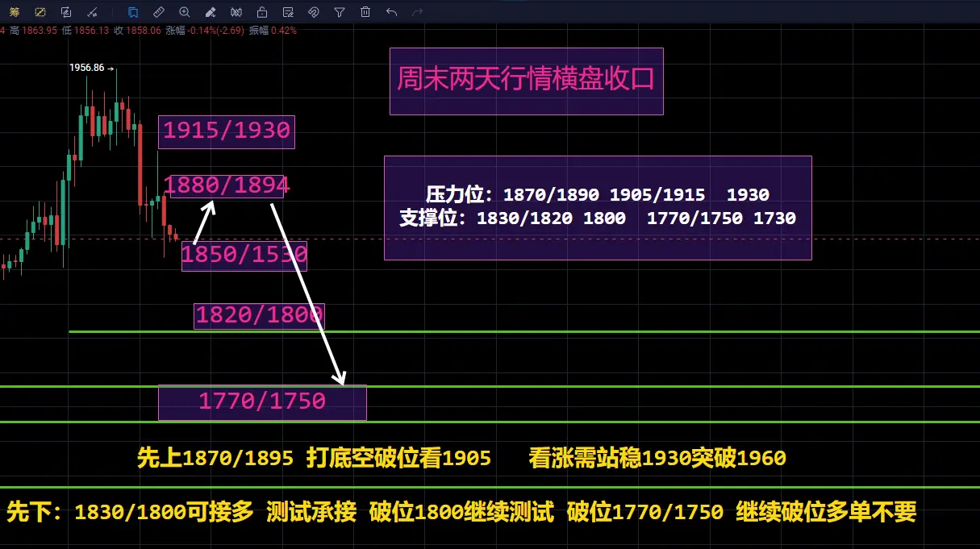Select the 1820/1800 price label box
Image resolution: width=980 pixels, height=549 pixels.
[x=259, y=315]
